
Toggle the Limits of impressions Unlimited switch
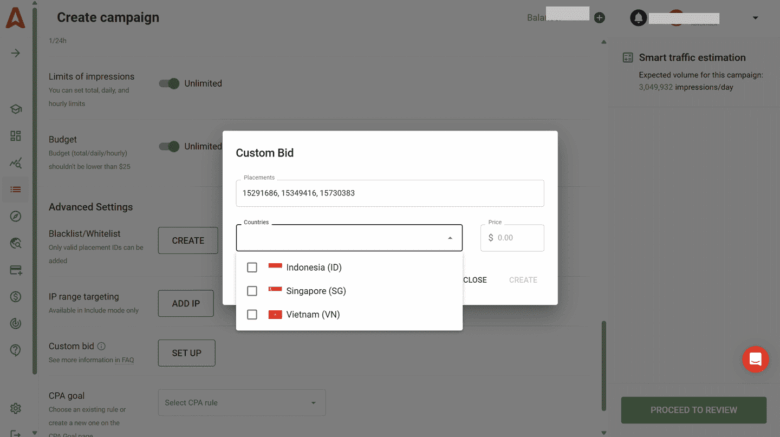point(170,84)
